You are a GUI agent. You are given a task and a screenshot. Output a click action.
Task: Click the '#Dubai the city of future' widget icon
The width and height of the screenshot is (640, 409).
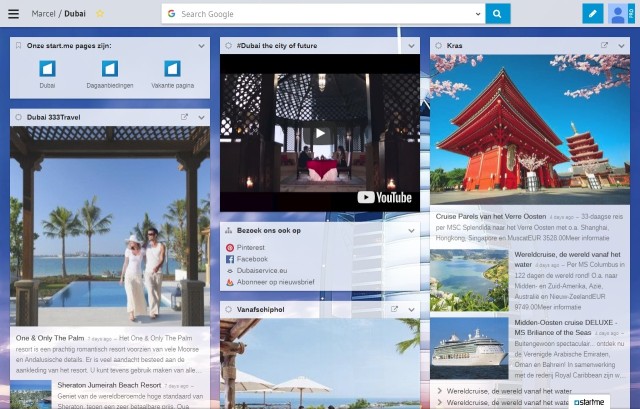229,46
